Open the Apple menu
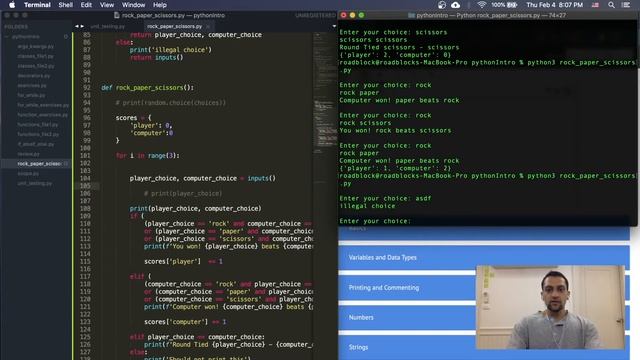The width and height of the screenshot is (640, 360). click(x=12, y=5)
